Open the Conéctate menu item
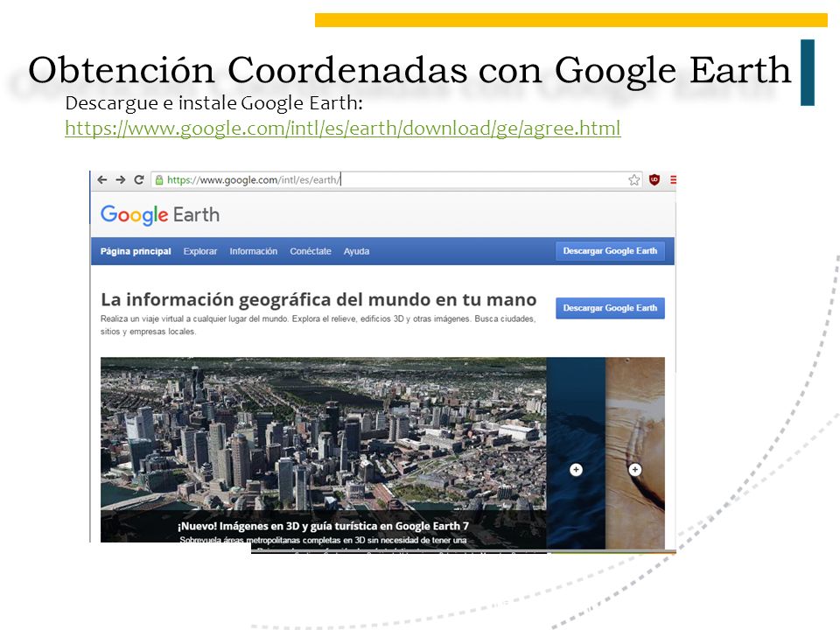This screenshot has height=630, width=840. pos(311,251)
